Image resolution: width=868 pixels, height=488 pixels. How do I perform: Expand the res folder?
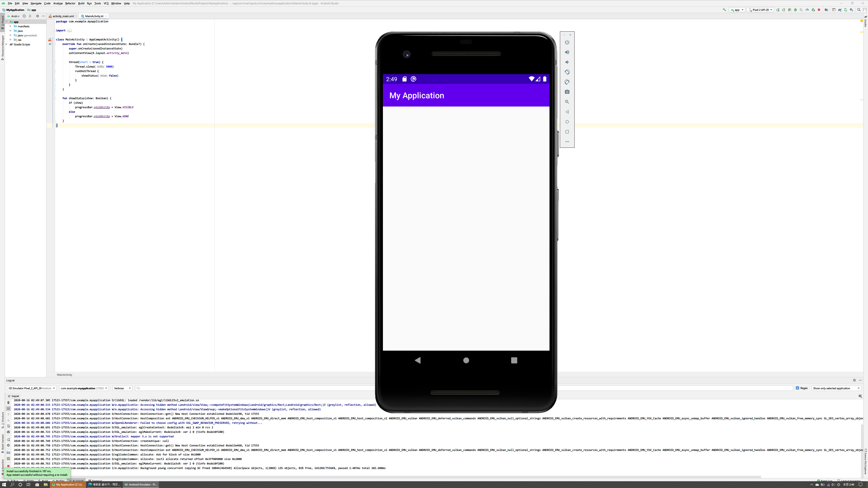click(10, 40)
